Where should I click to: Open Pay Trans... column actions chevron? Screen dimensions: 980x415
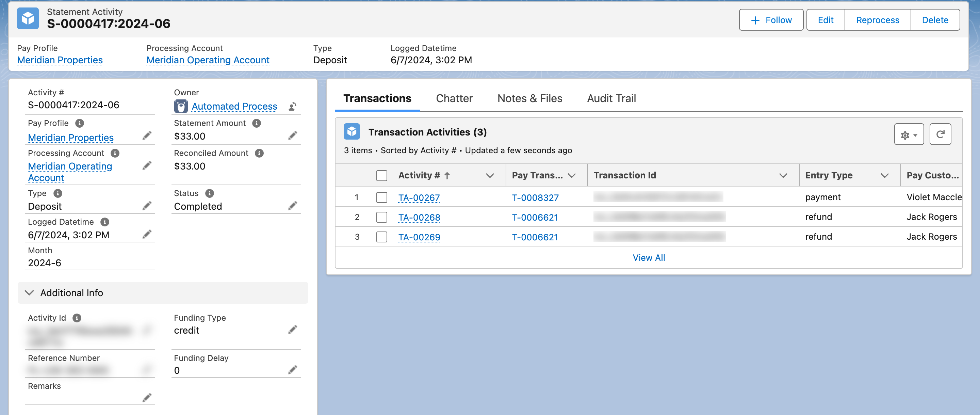(x=571, y=176)
